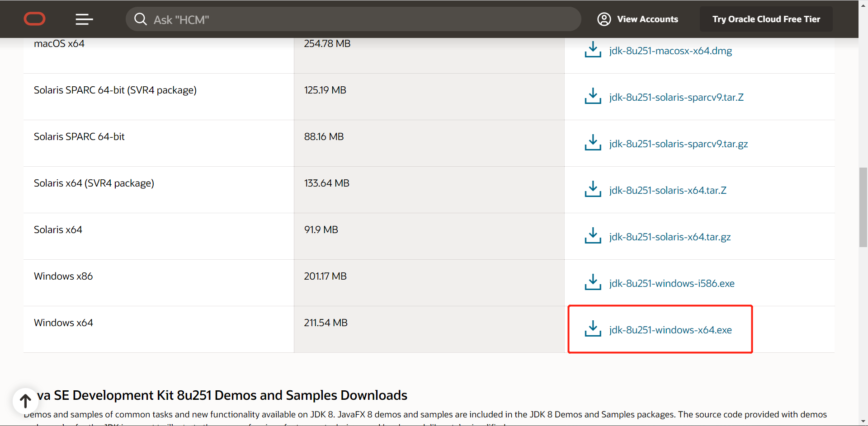The height and width of the screenshot is (426, 868).
Task: Select the "macOS x64" row label
Action: (x=59, y=43)
